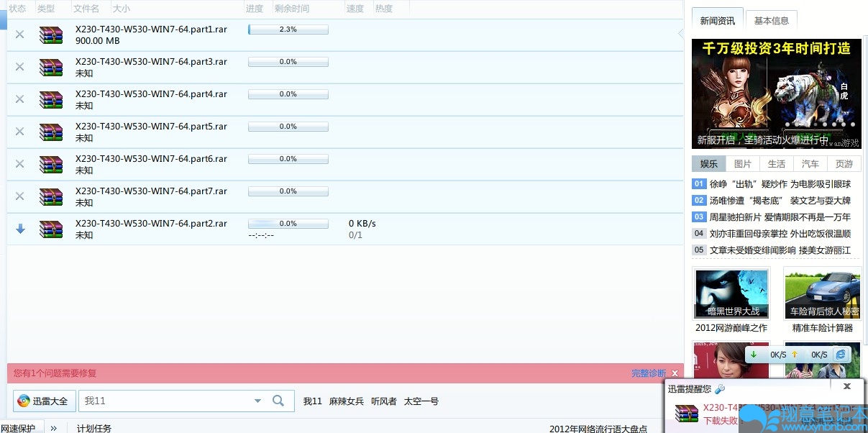Click the green download speed arrow
The image size is (868, 433).
click(754, 355)
